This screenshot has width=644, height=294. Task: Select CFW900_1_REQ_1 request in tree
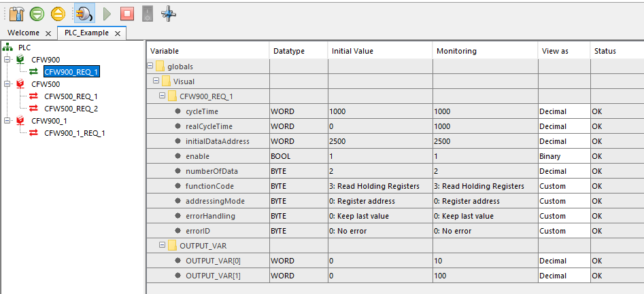[x=74, y=133]
